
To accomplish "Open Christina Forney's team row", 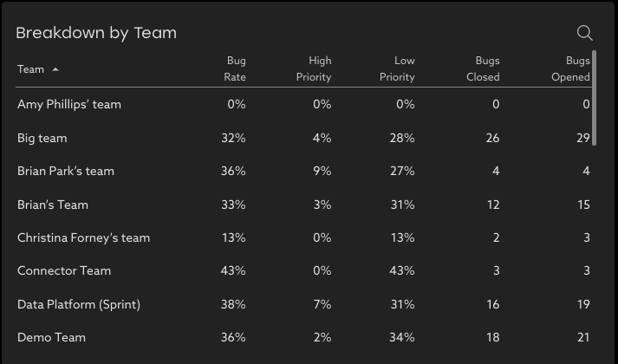I will point(83,237).
